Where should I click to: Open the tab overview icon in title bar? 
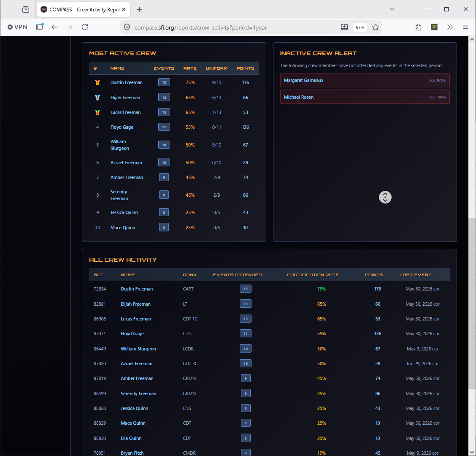[x=26, y=9]
